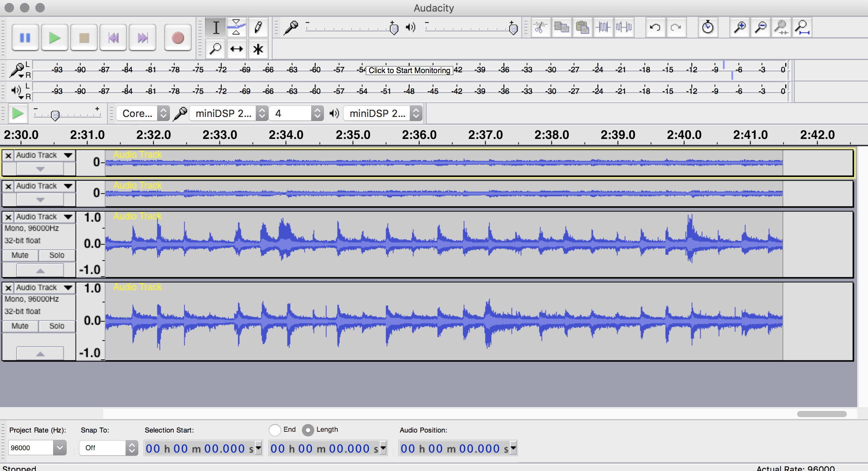The height and width of the screenshot is (471, 868).
Task: Open the first Audio Track name menu
Action: pyautogui.click(x=44, y=155)
